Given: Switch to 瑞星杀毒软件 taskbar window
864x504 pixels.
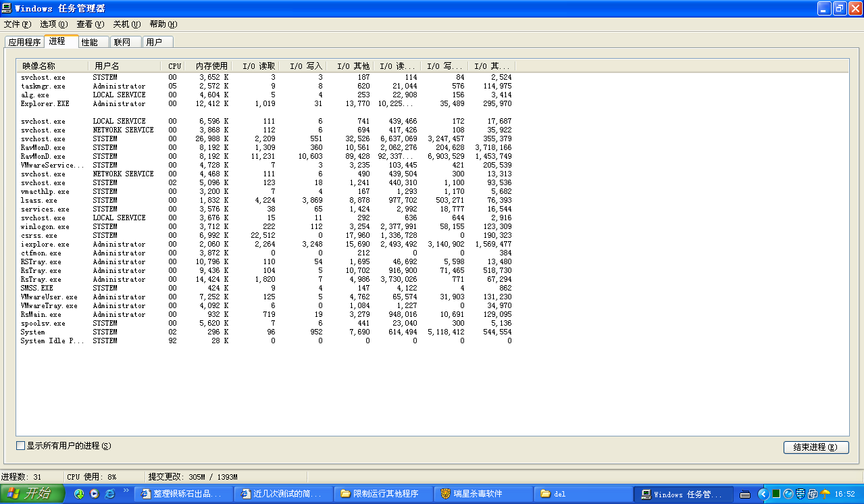Looking at the screenshot, I should tap(483, 494).
